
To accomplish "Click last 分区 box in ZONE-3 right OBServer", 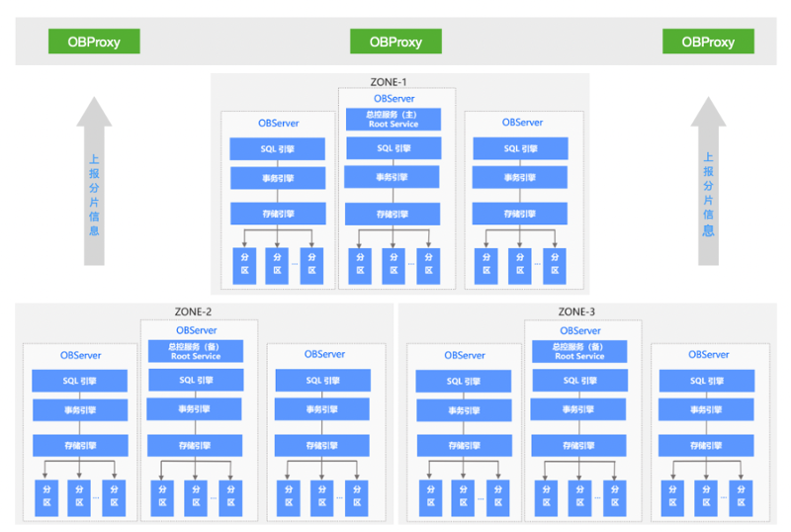I will pos(741,497).
